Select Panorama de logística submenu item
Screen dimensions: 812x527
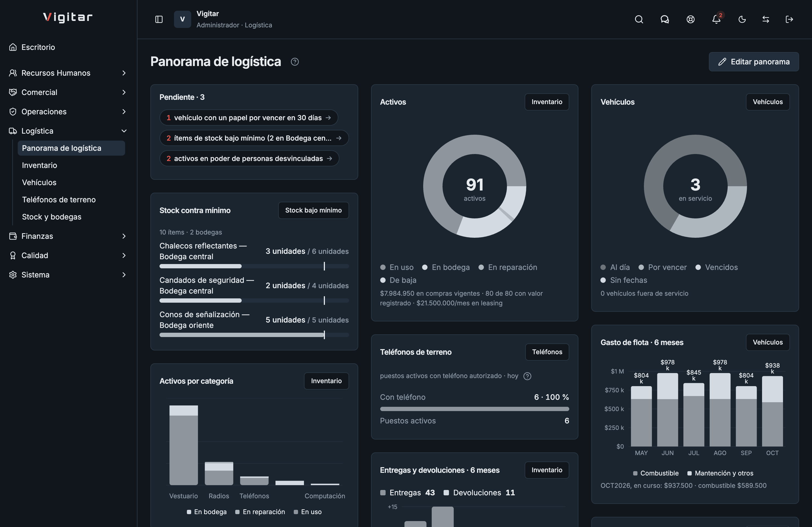[71, 148]
